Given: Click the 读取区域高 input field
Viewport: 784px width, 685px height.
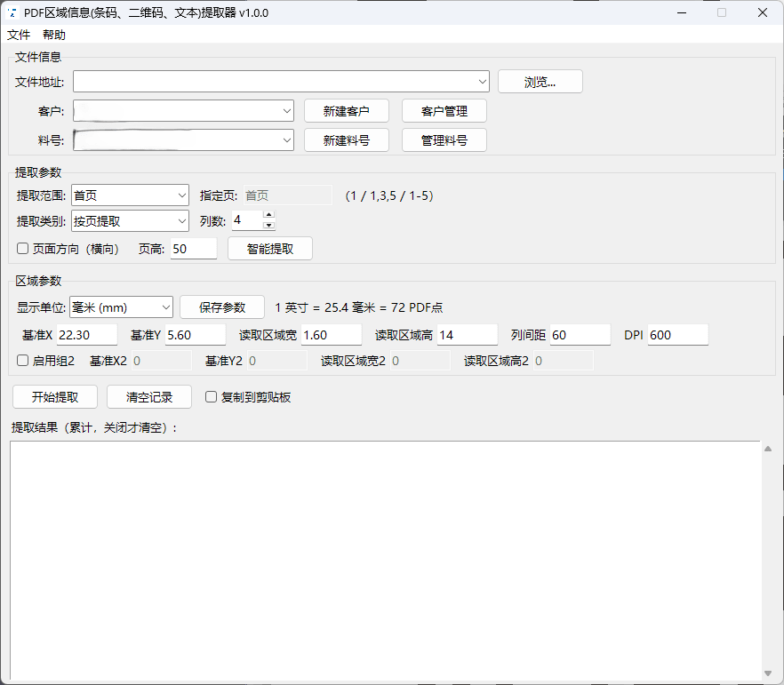Looking at the screenshot, I should pos(468,335).
